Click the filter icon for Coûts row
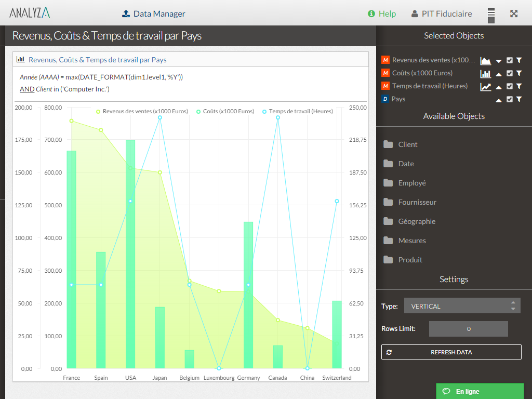Viewport: 532px width, 399px height. pyautogui.click(x=518, y=73)
